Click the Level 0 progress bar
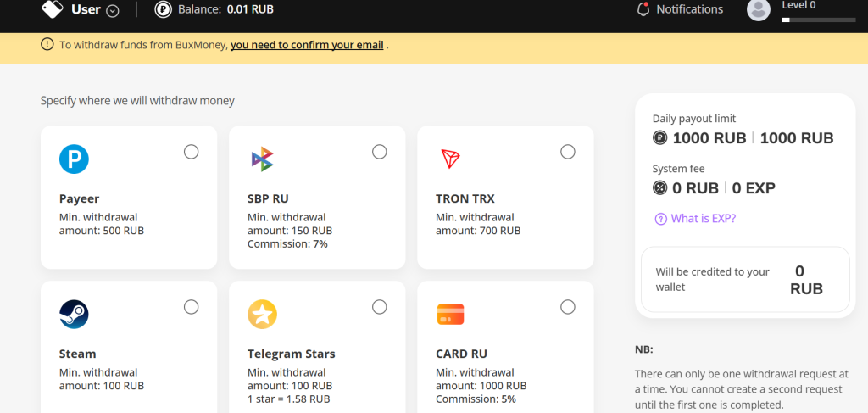 coord(818,19)
